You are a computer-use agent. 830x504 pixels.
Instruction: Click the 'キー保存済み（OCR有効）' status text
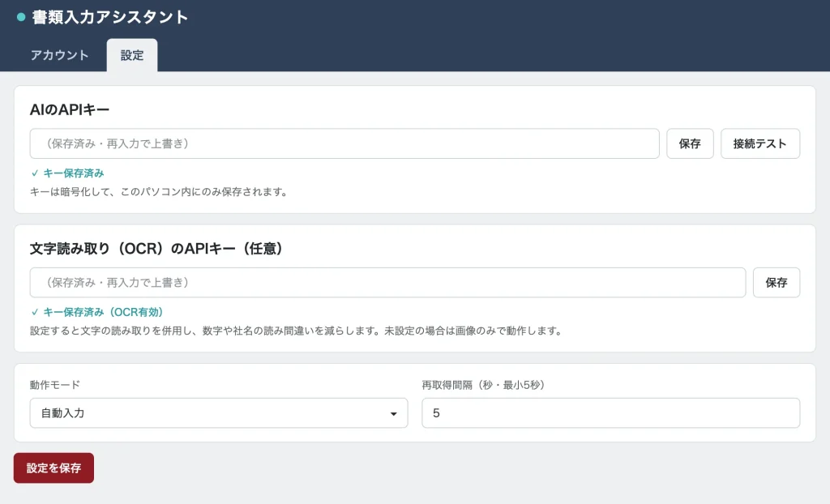pos(97,312)
